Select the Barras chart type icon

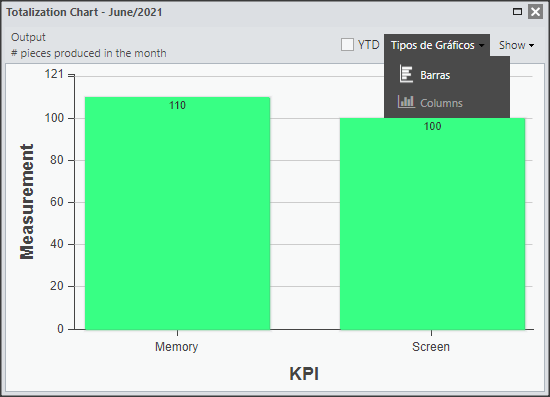coord(406,74)
